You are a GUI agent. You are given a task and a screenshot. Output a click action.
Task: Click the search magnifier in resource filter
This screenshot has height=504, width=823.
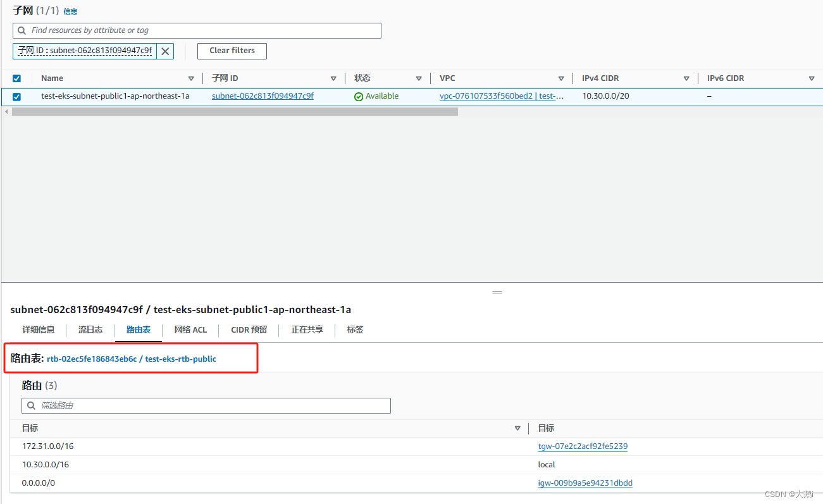click(23, 30)
